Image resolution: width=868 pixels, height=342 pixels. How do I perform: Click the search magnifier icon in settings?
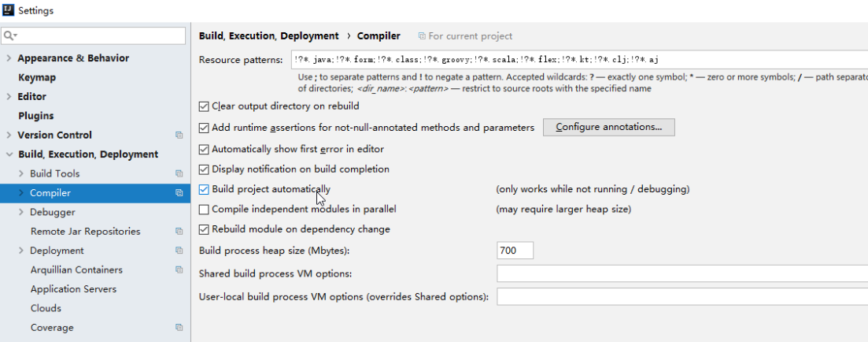(9, 35)
